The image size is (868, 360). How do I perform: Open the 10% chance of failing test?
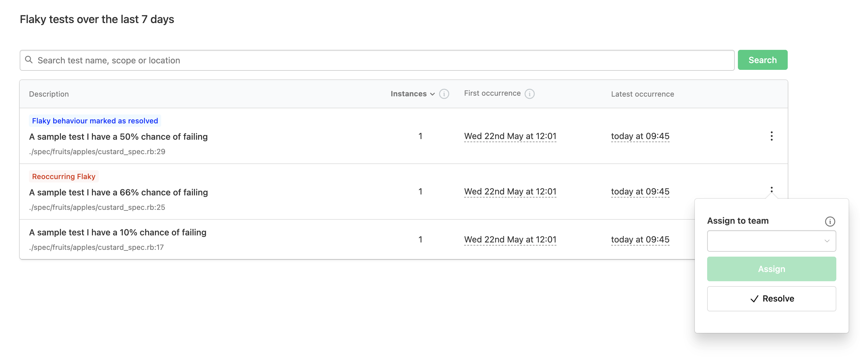(x=117, y=232)
